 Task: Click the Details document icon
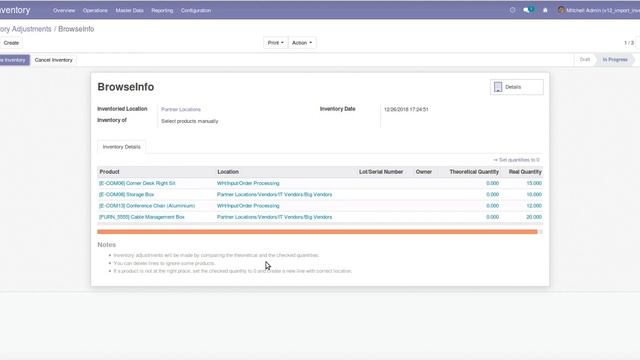pos(498,87)
